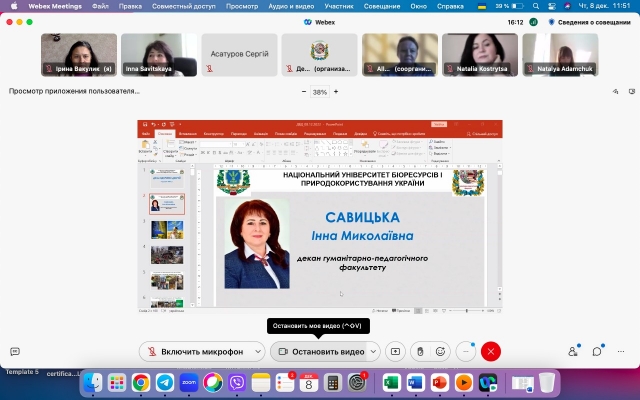
Task: Open Notes from the Dock
Action: click(x=261, y=382)
